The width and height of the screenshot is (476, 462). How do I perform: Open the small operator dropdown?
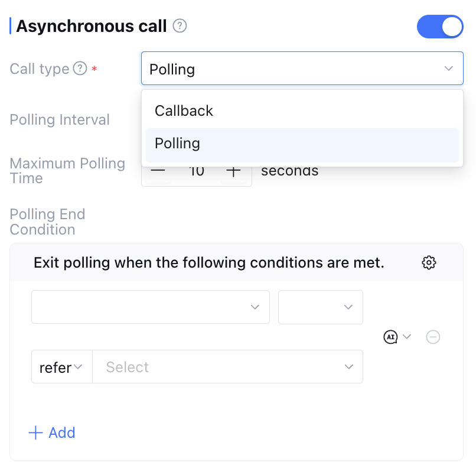[x=320, y=307]
